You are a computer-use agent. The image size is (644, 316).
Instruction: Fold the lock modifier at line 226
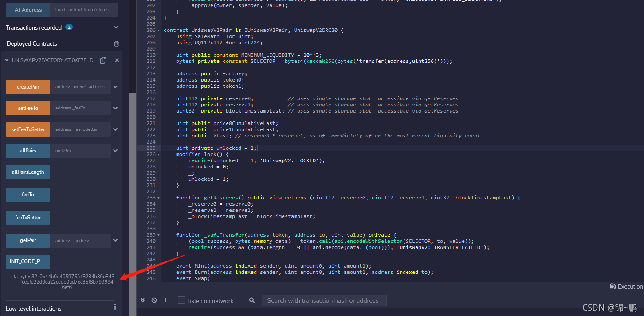pos(159,154)
